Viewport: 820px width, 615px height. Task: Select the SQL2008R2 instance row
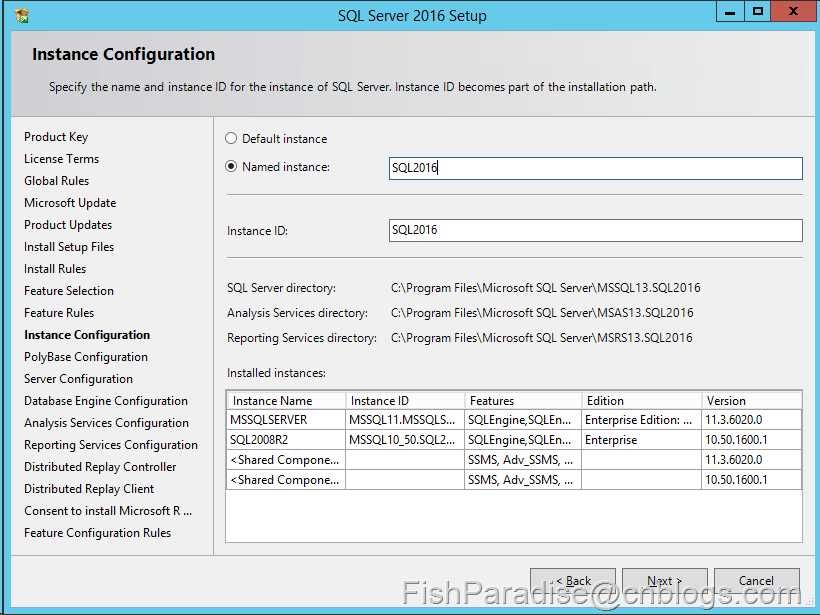coord(514,440)
